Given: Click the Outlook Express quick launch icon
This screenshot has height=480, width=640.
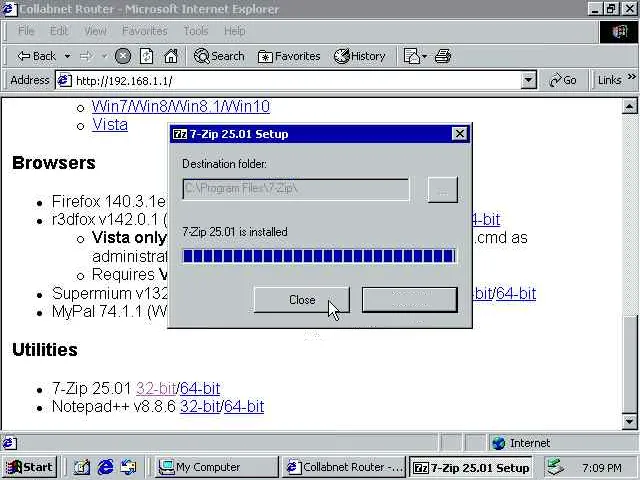Looking at the screenshot, I should (129, 467).
